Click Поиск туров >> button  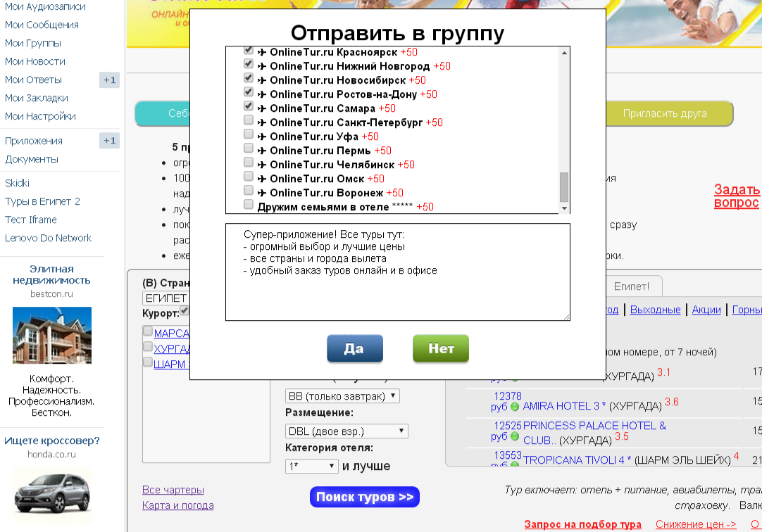(x=365, y=497)
